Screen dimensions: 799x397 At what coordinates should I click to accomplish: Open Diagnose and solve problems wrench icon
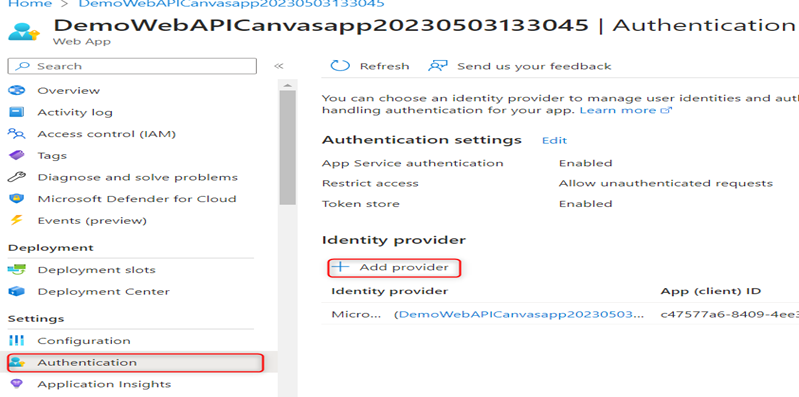pos(17,177)
